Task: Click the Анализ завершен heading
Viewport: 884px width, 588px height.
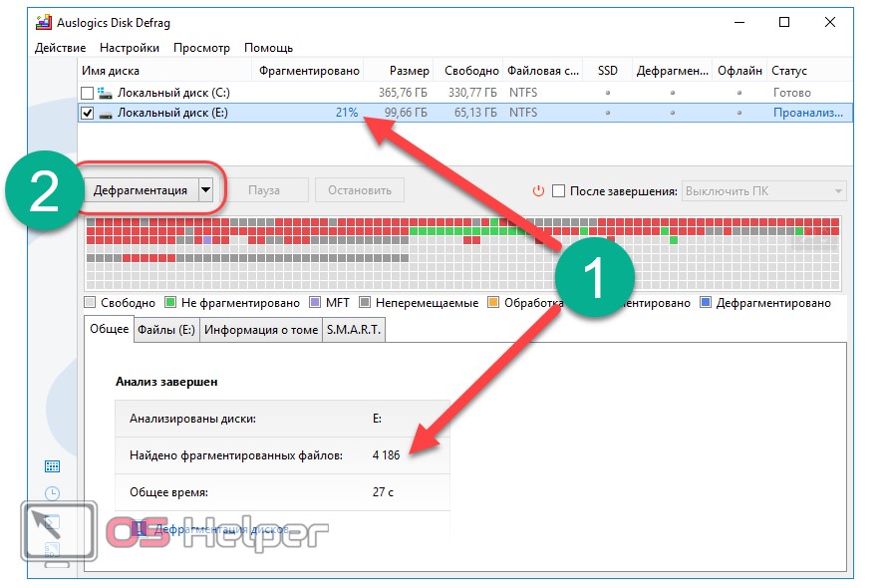Action: pos(166,382)
